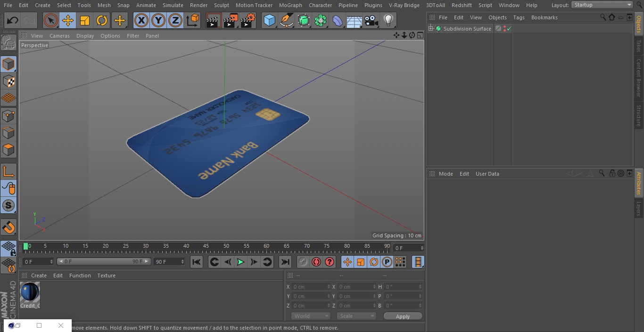Screen dimensions: 644x332
Task: Open the Attributes side tab
Action: (x=639, y=184)
